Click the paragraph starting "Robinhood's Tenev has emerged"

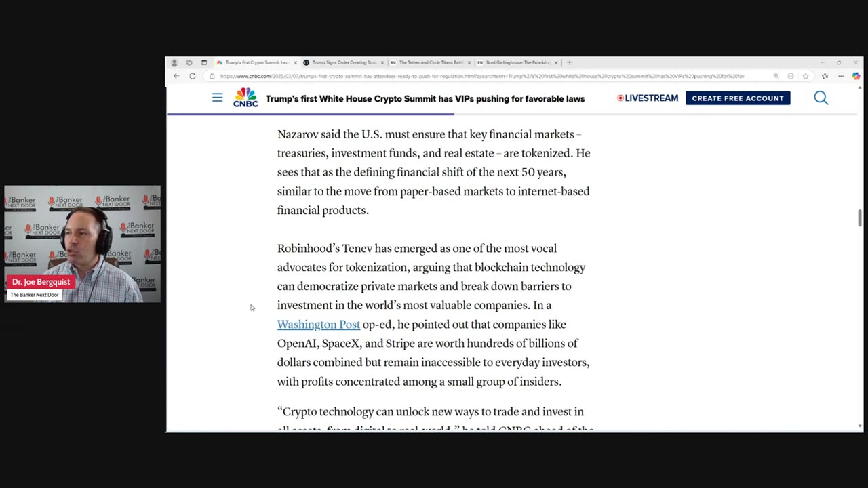(434, 315)
